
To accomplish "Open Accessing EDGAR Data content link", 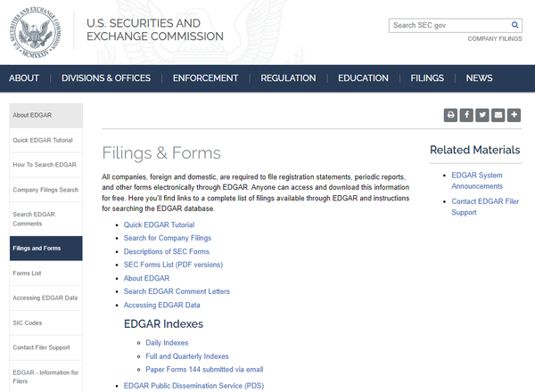I will pos(161,305).
